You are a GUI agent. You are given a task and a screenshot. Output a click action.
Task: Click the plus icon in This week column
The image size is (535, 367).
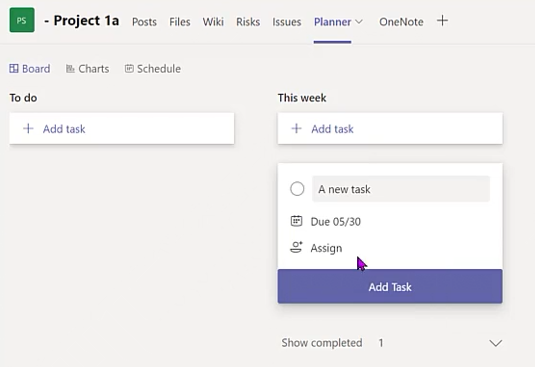[297, 129]
